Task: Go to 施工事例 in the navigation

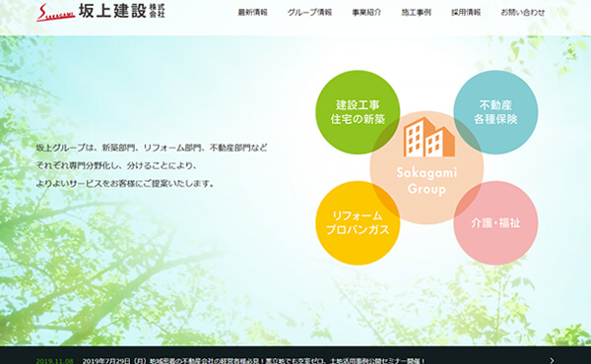Action: [x=416, y=13]
